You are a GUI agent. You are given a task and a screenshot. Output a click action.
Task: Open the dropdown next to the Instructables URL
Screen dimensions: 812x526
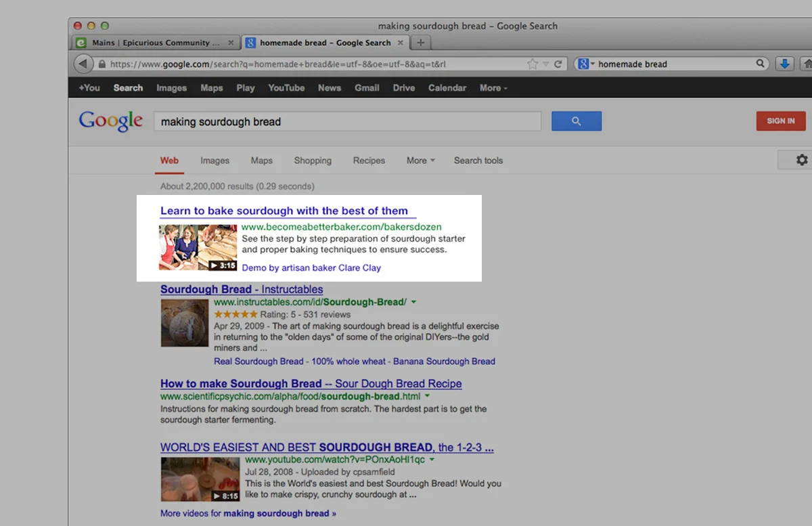pyautogui.click(x=413, y=302)
